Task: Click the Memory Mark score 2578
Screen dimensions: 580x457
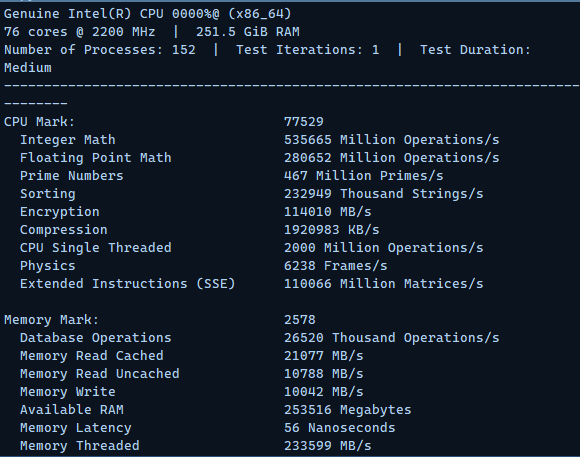Action: click(x=300, y=320)
